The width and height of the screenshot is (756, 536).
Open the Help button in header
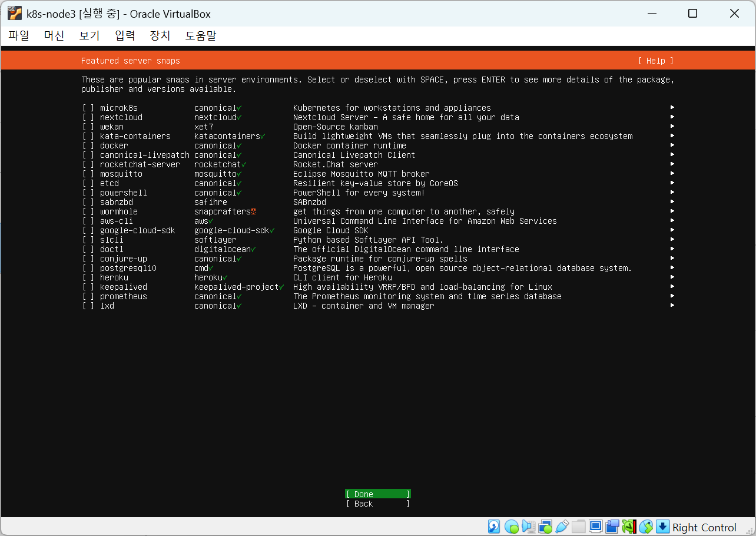(x=656, y=61)
